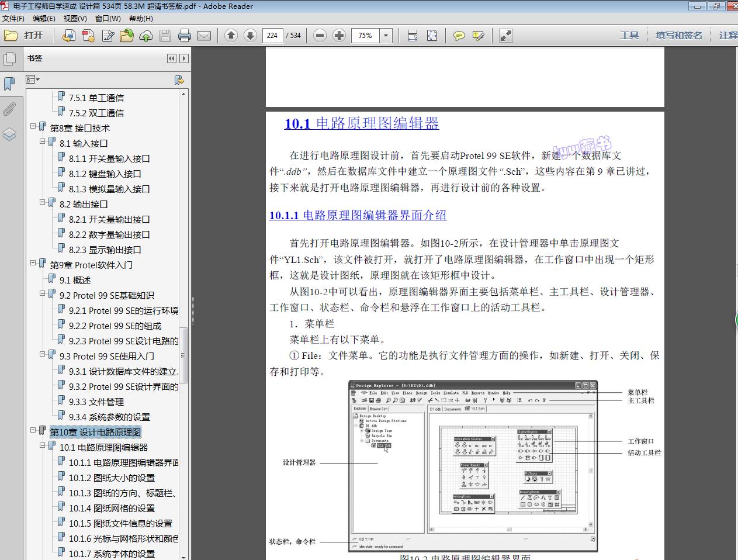Click the fit width scrolling mode icon

coord(413,36)
